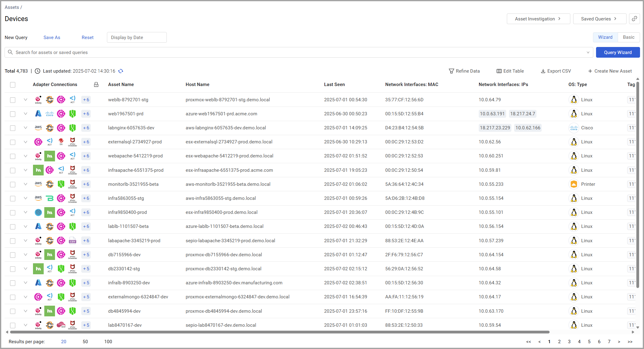
Task: Click the Printer OS icon on monitorlb-3521955-beta row
Action: [x=574, y=184]
